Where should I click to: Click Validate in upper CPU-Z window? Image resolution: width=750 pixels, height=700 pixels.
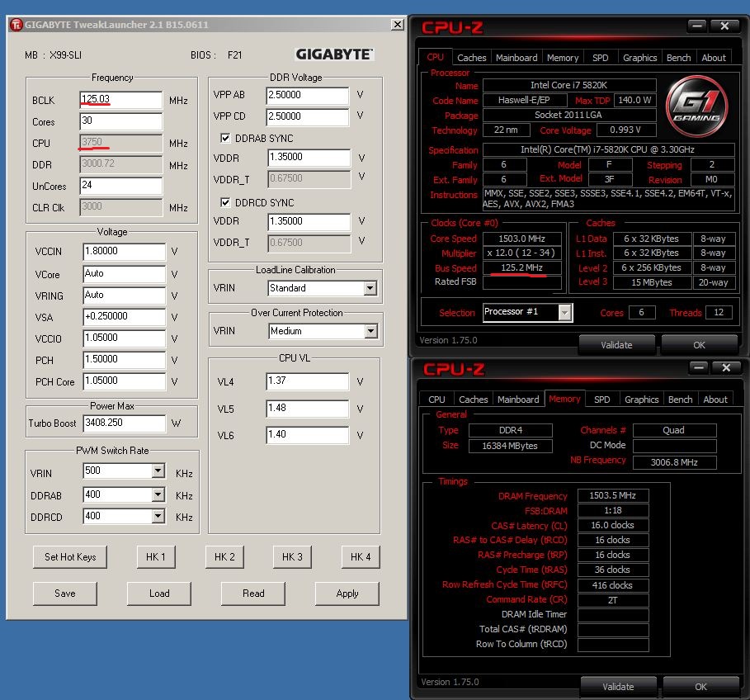pos(616,345)
